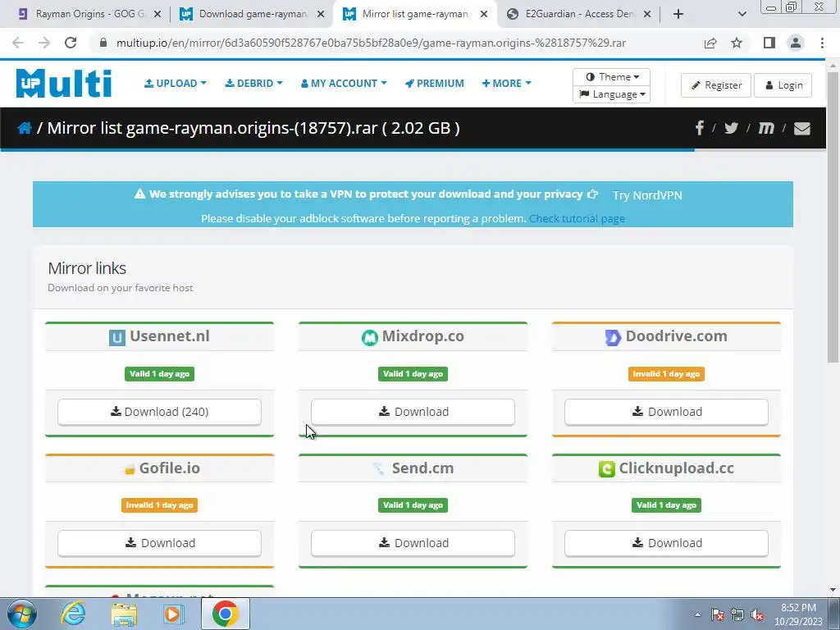Viewport: 840px width, 630px height.
Task: Click the Chrome forward arrow
Action: [x=44, y=43]
